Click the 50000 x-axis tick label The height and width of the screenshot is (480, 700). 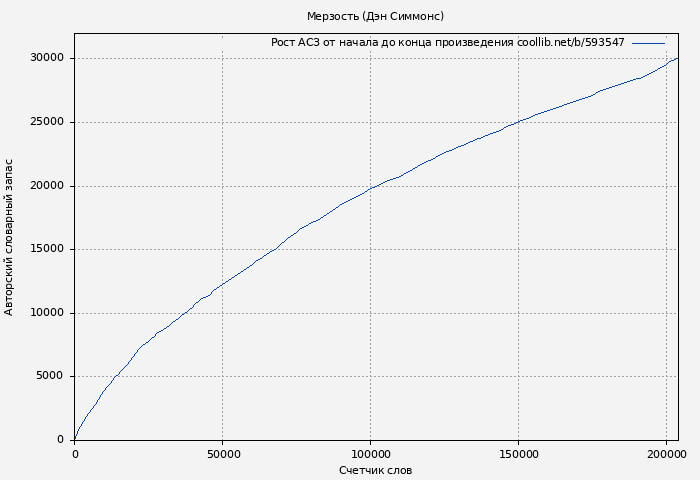pos(222,454)
